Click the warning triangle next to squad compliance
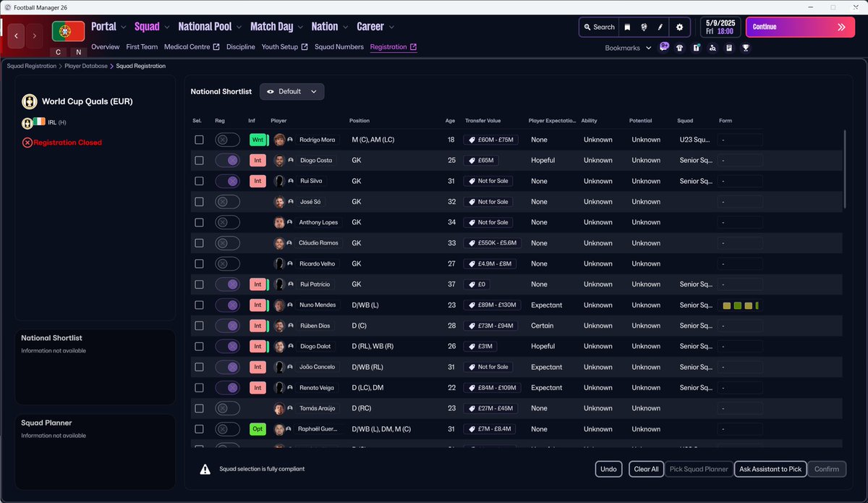Image resolution: width=868 pixels, height=503 pixels. [x=205, y=469]
